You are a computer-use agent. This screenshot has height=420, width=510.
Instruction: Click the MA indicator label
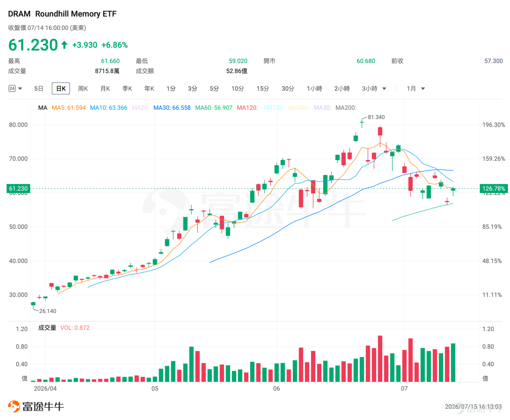[43, 108]
